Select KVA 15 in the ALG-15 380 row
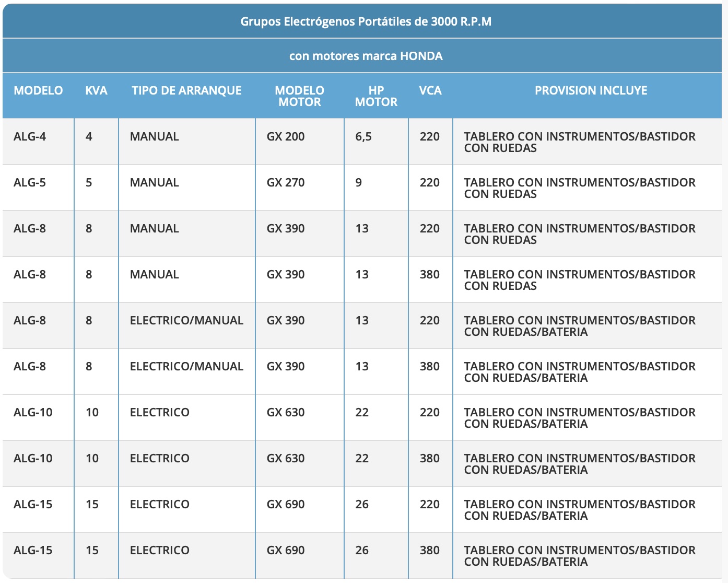This screenshot has width=728, height=583. [92, 550]
